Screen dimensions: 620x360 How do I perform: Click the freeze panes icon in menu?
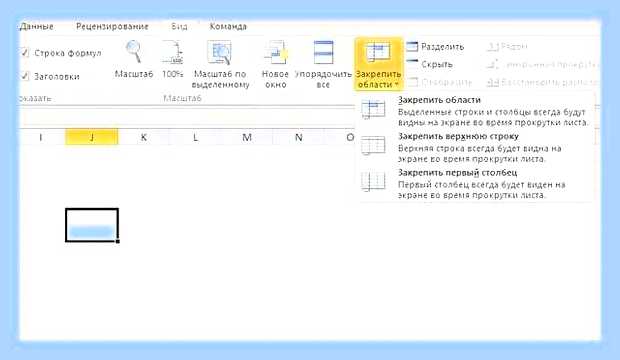point(373,110)
